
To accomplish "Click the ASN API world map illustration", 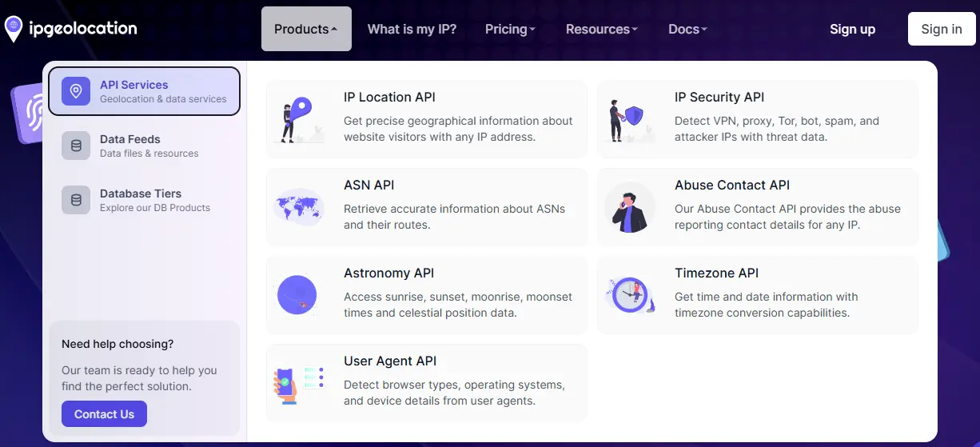I will tap(298, 208).
